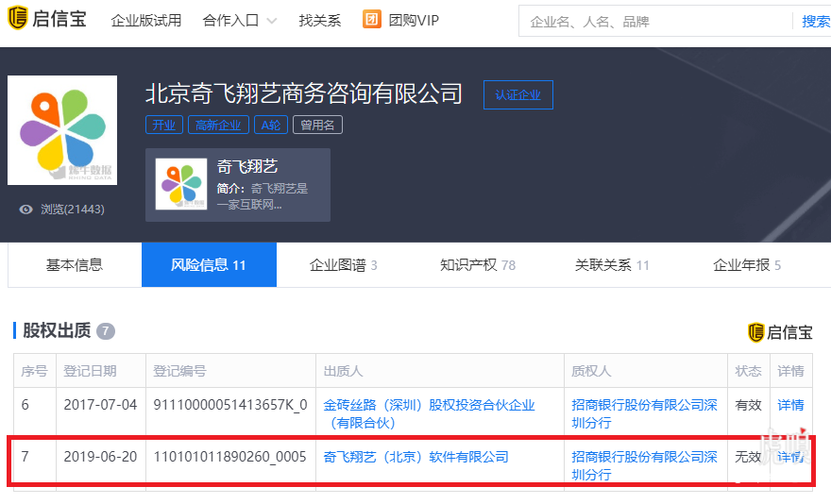Open the 团购VIP link
The image size is (831, 504).
[414, 21]
